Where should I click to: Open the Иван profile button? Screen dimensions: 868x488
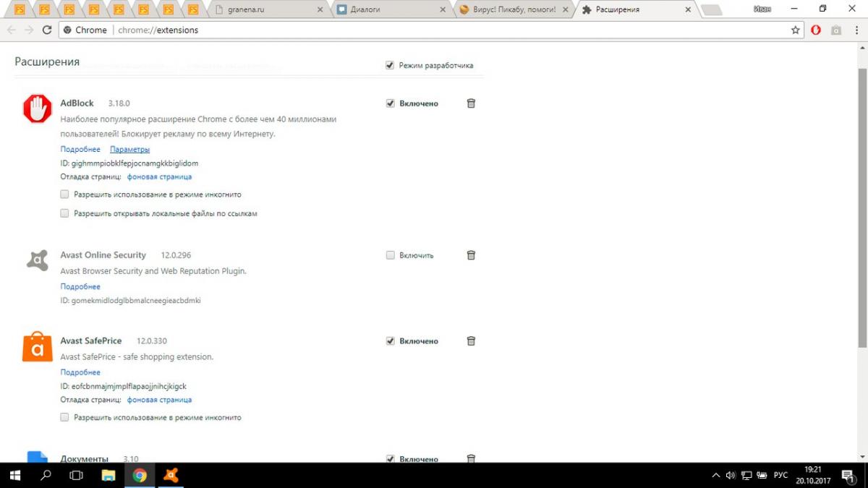(x=762, y=9)
